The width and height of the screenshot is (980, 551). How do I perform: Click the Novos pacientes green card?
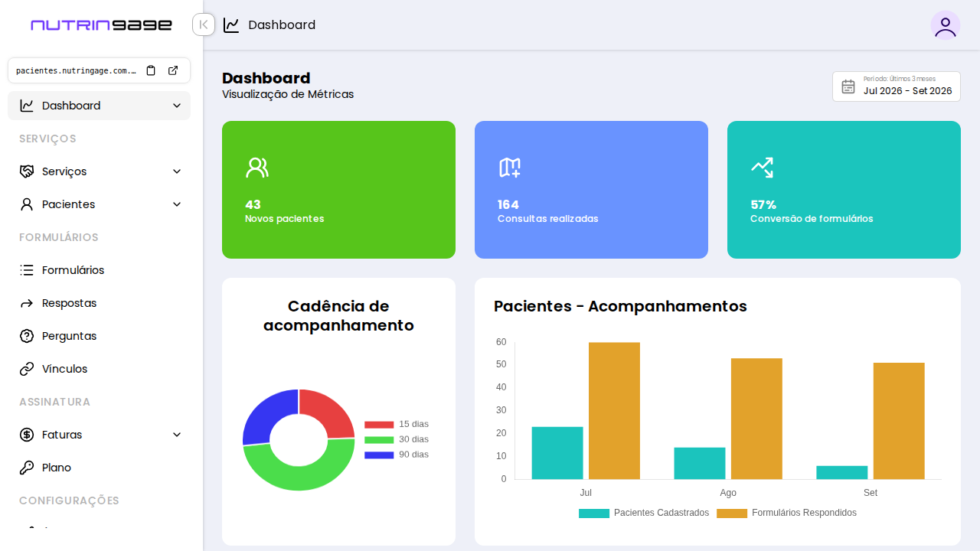point(338,190)
